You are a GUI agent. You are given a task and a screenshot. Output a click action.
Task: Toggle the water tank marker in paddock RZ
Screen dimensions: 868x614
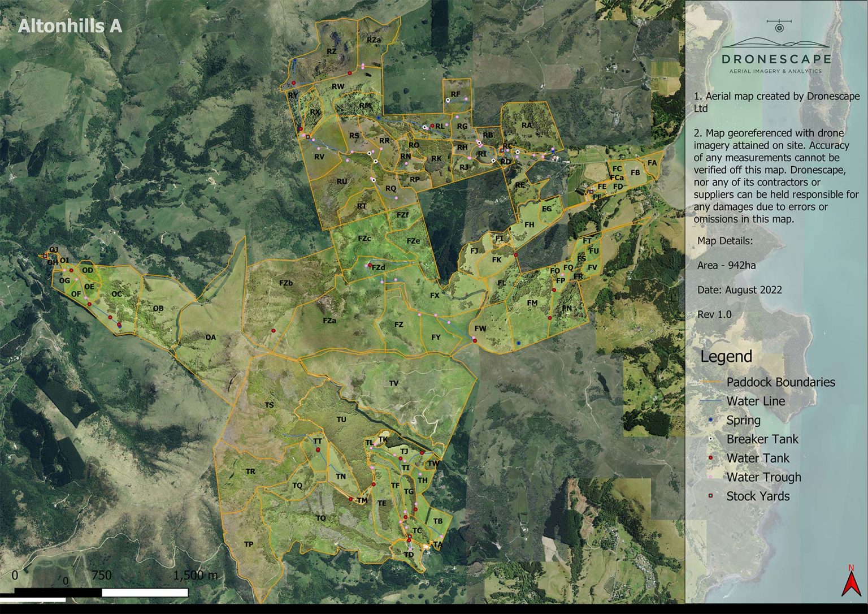[350, 73]
